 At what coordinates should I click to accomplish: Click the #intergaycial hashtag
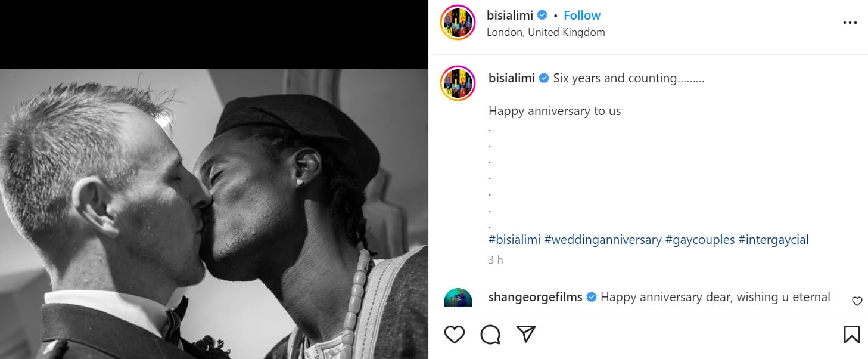[773, 240]
